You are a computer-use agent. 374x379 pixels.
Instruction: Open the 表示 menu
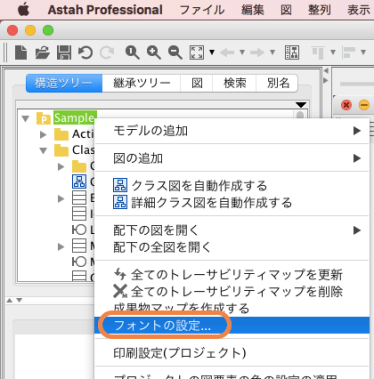359,10
